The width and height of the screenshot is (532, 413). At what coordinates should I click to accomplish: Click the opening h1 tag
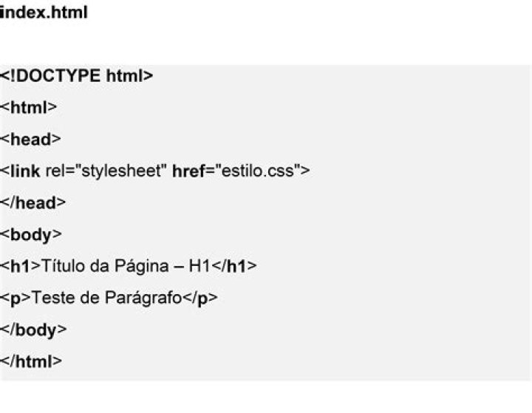(20, 266)
